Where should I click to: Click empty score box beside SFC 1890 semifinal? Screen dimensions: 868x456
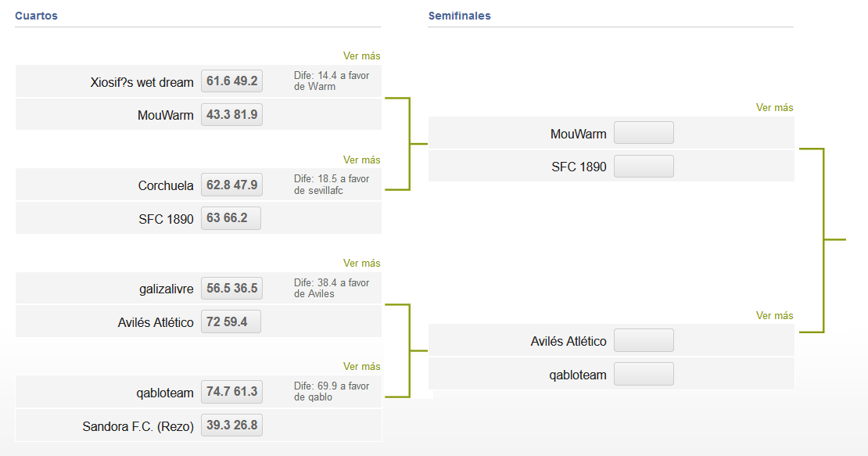644,166
